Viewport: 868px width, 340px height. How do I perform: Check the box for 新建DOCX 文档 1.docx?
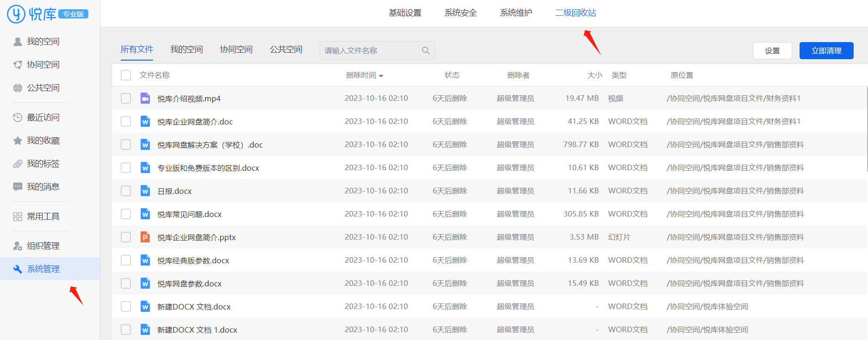[x=126, y=329]
